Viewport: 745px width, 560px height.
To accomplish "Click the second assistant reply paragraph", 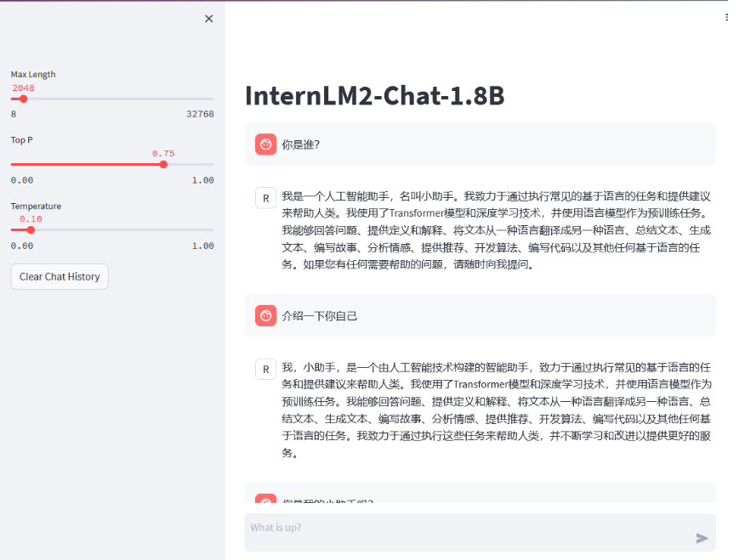I will [x=496, y=410].
